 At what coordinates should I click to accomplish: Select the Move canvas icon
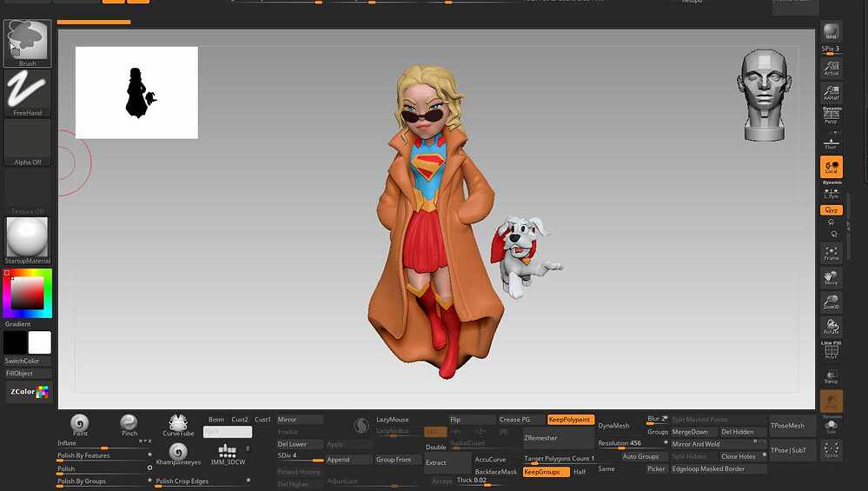point(831,277)
